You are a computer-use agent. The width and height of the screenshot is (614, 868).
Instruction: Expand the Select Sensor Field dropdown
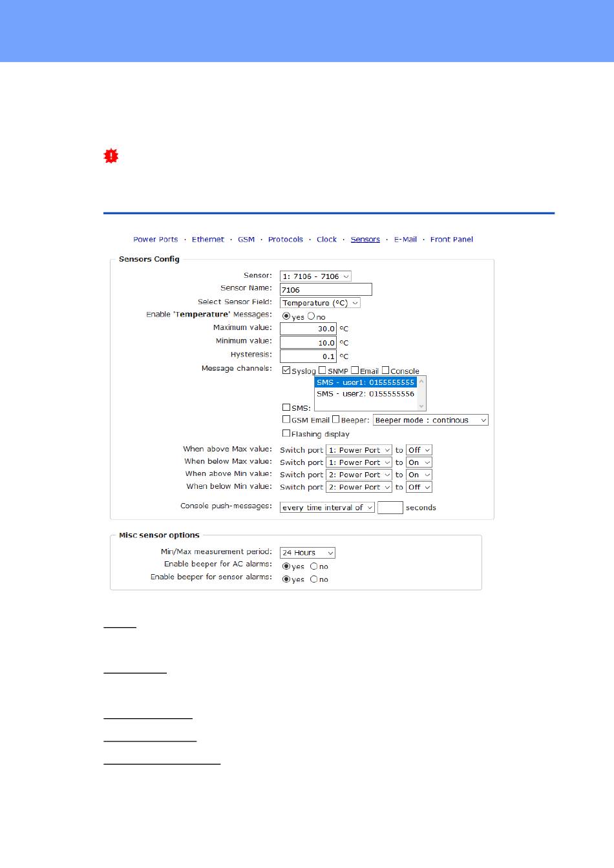pyautogui.click(x=320, y=303)
